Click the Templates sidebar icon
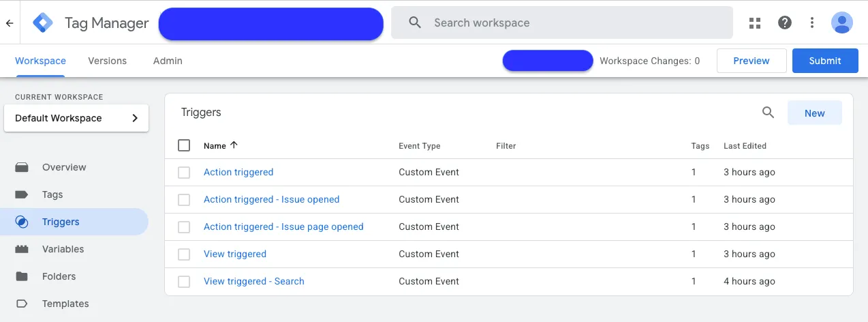Viewport: 868px width, 322px height. click(22, 304)
